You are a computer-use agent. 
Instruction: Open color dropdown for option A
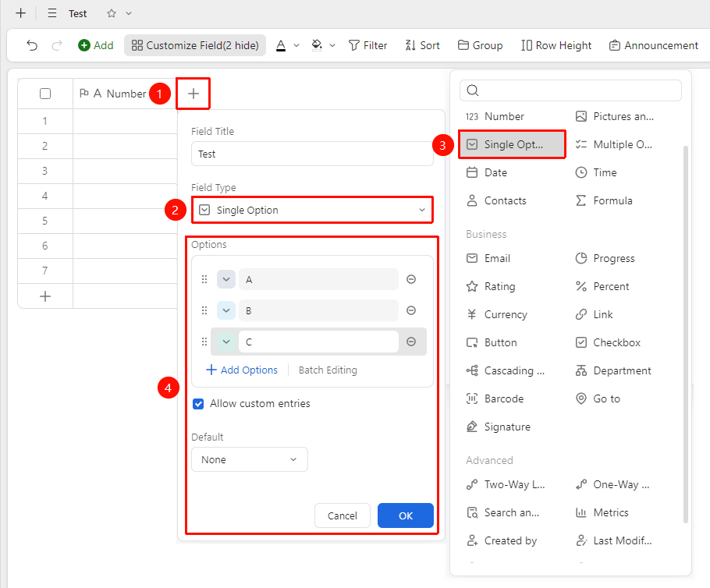point(226,279)
